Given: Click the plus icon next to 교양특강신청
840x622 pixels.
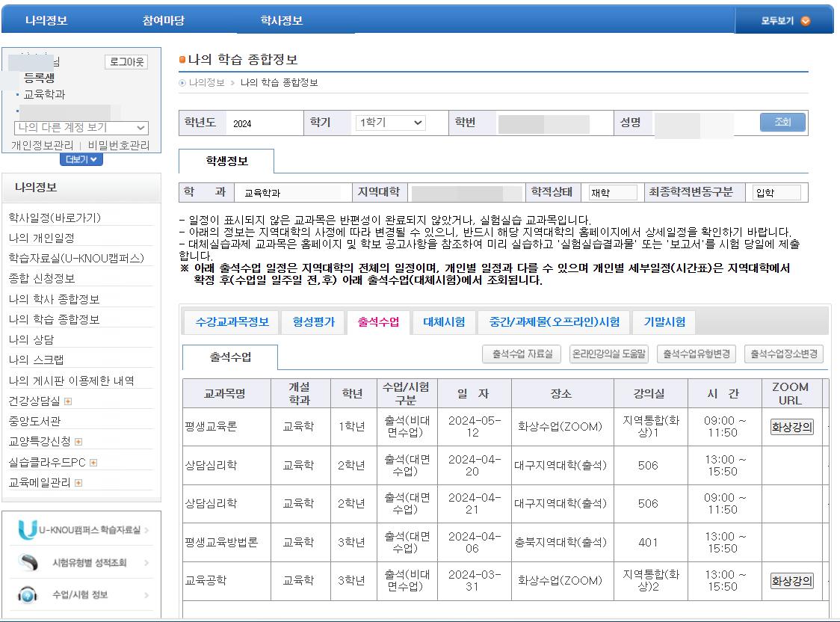Looking at the screenshot, I should pyautogui.click(x=78, y=441).
